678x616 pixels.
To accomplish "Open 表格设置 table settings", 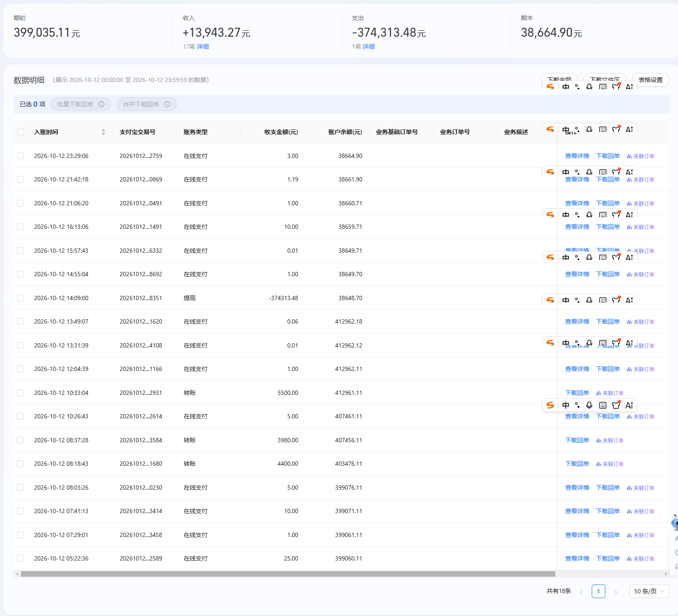I will click(650, 80).
